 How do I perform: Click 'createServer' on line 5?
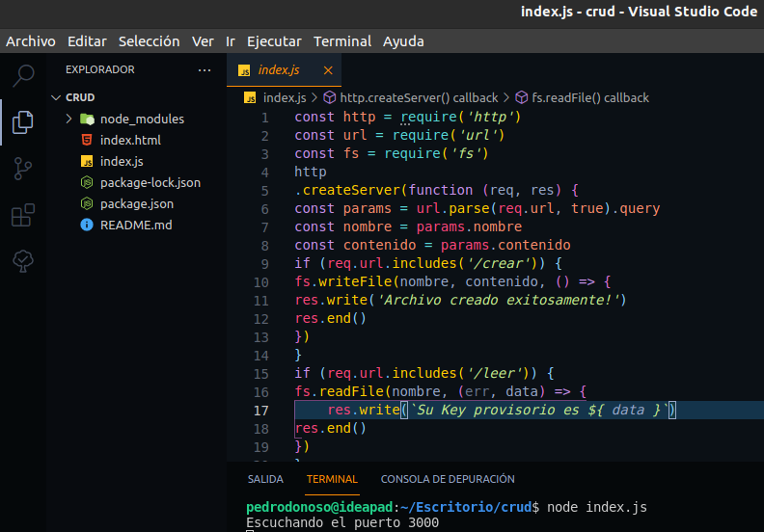351,190
